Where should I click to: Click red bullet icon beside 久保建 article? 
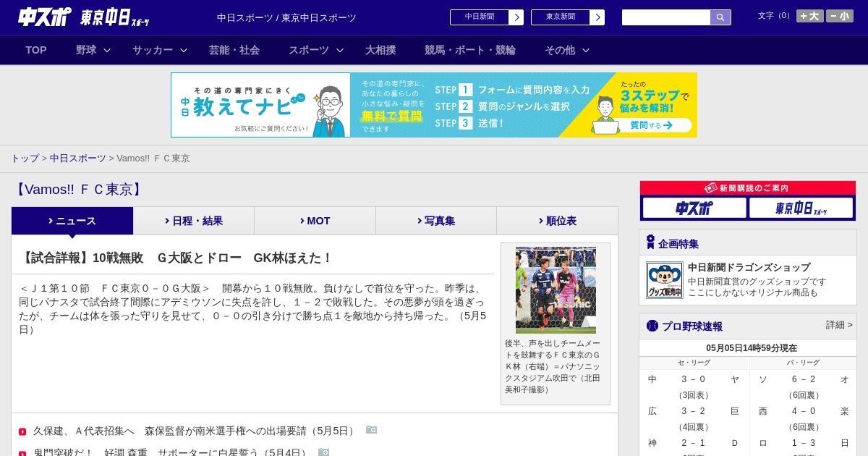[22, 432]
